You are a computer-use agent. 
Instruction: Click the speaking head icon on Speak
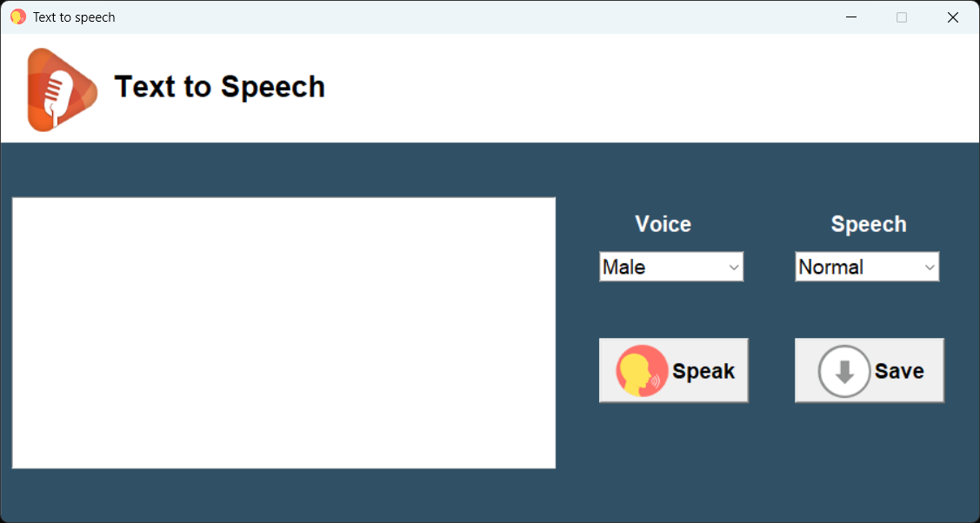click(641, 371)
